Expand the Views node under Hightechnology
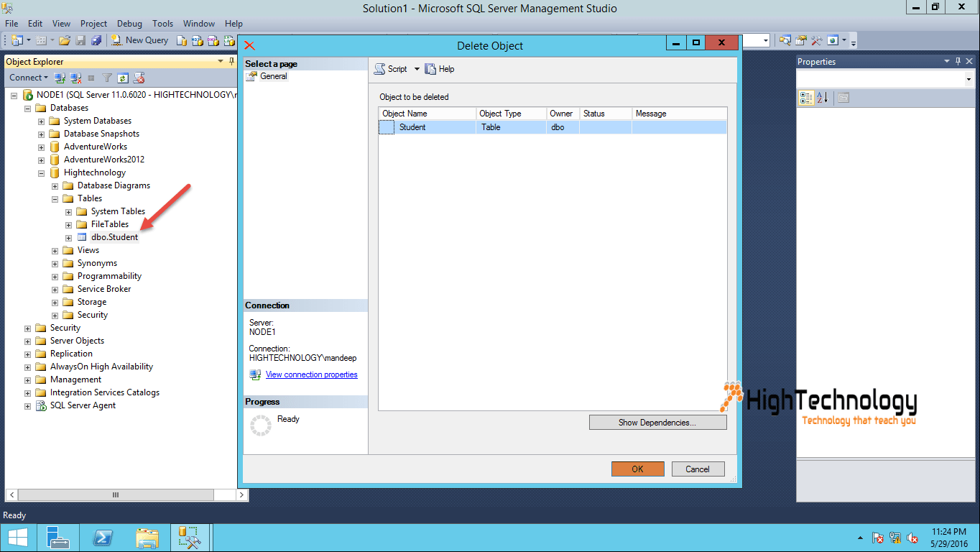The height and width of the screenshot is (552, 980). point(55,250)
